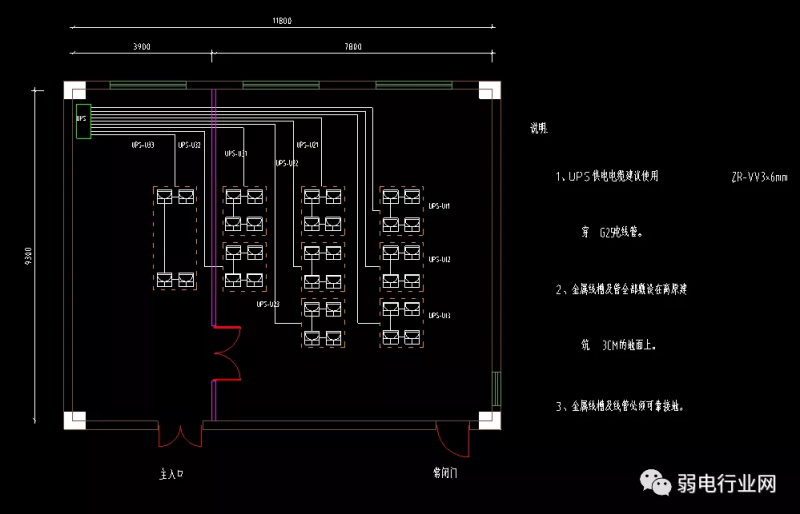Click the green UPS cabinet box
Image resolution: width=800 pixels, height=514 pixels.
point(82,121)
